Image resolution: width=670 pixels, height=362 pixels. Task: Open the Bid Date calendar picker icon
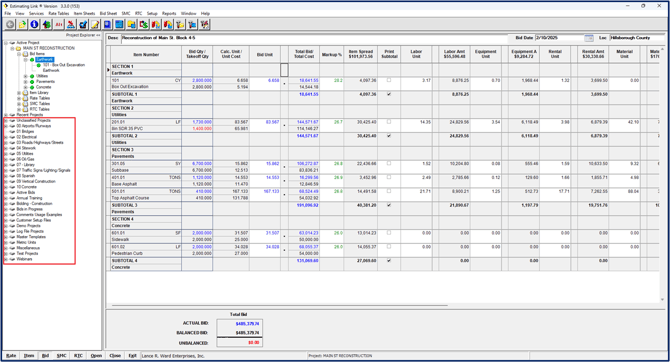589,38
